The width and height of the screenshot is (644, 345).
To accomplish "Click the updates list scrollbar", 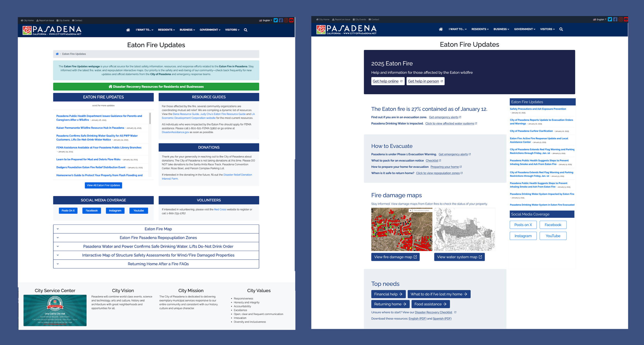I will (x=150, y=119).
